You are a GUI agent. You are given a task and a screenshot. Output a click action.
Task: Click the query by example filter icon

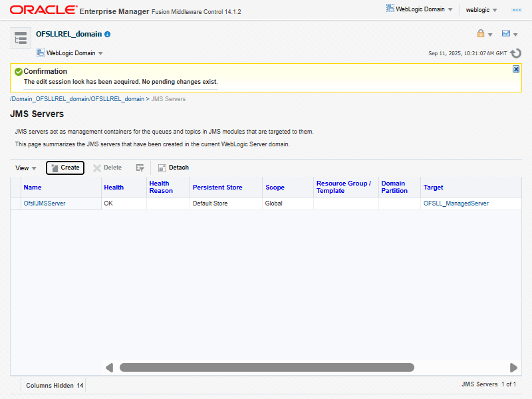(140, 168)
